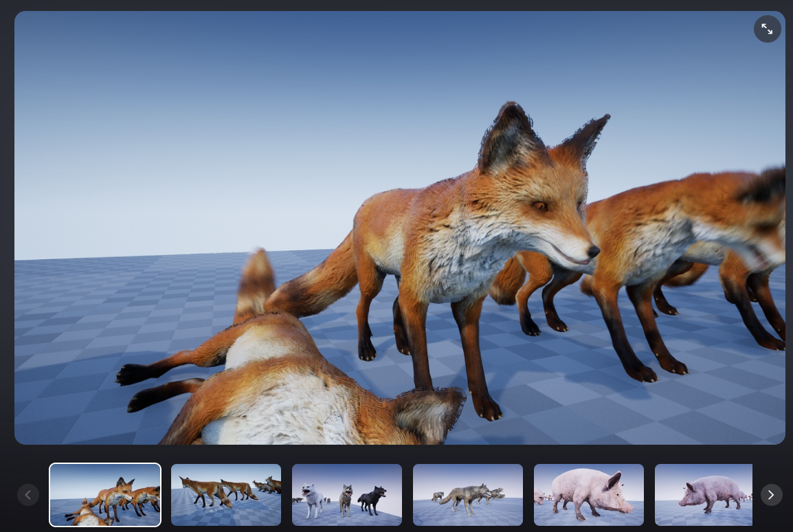
Task: Open the thumbnail of foxes walking in line
Action: 226,495
